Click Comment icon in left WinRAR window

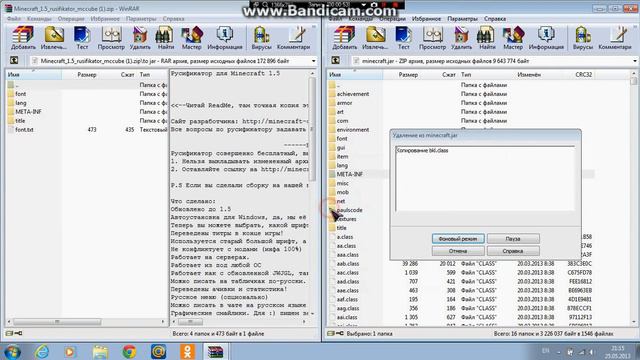293,38
